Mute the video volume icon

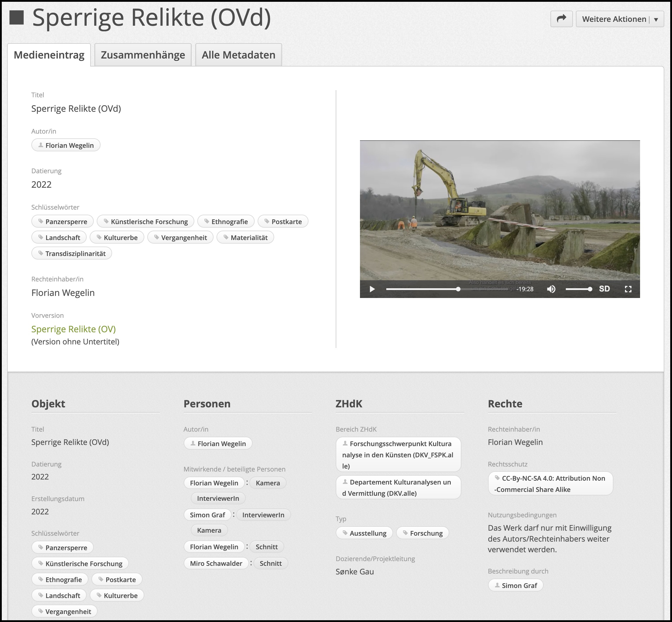tap(551, 289)
